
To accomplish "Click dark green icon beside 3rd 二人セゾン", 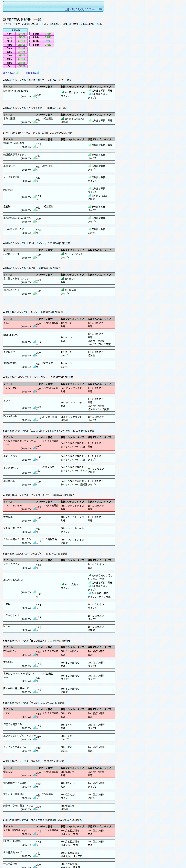I will tap(62, 584).
